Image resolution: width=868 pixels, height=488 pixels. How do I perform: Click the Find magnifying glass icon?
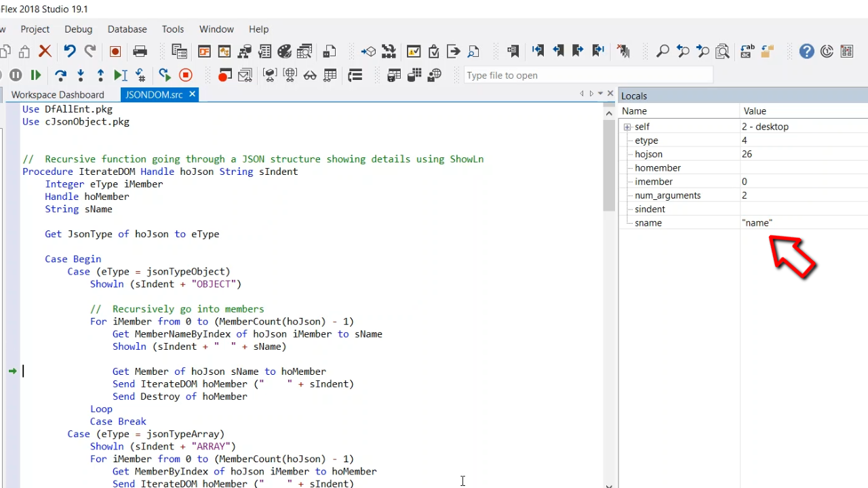point(663,52)
